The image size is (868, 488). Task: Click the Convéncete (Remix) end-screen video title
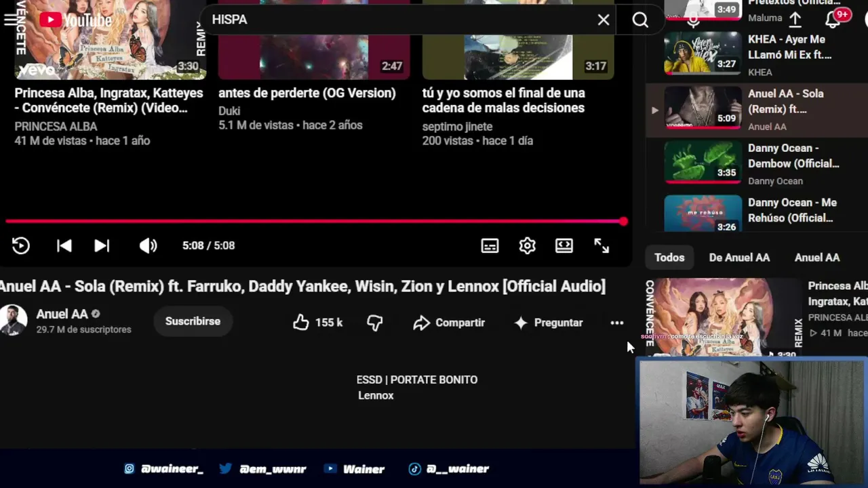click(x=108, y=100)
